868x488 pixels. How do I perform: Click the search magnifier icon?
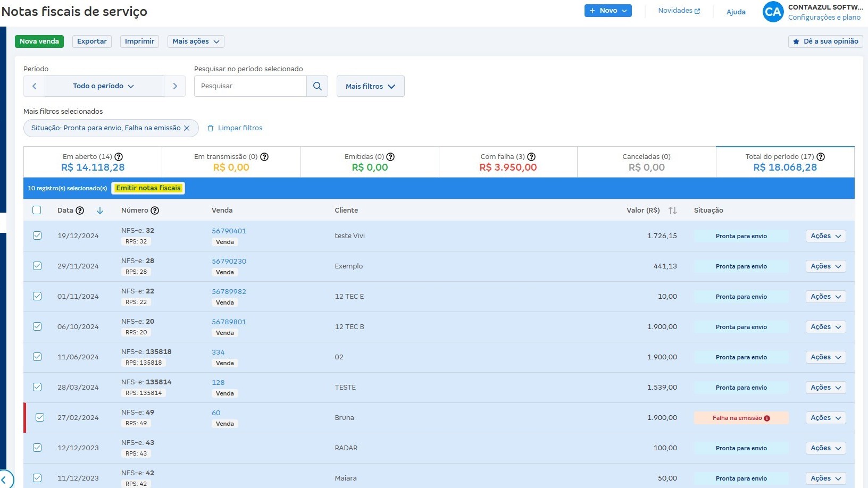click(x=317, y=86)
